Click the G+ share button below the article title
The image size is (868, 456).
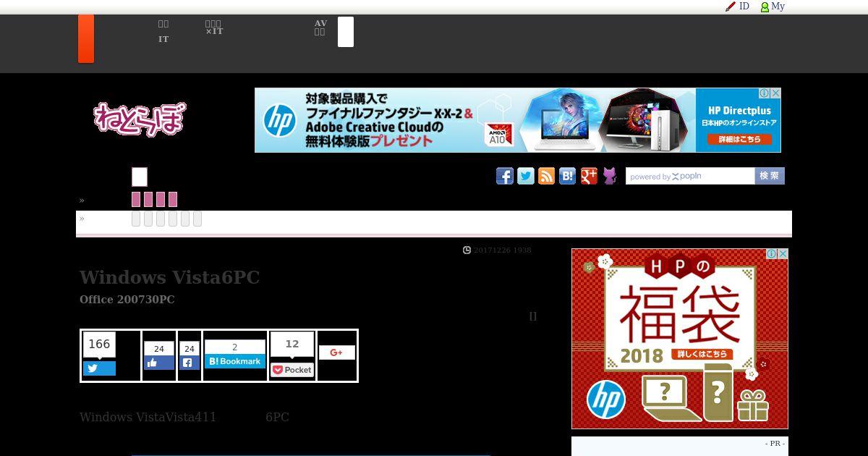coord(336,352)
